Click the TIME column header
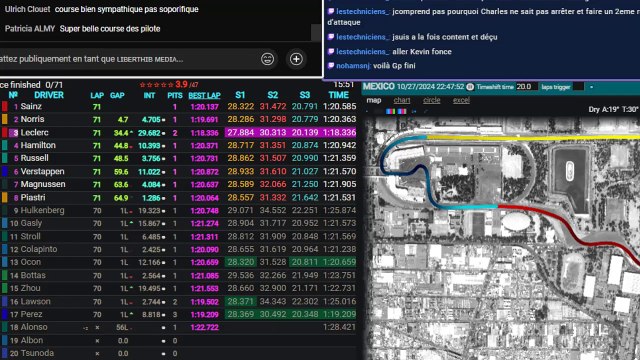The image size is (640, 360). click(x=338, y=95)
